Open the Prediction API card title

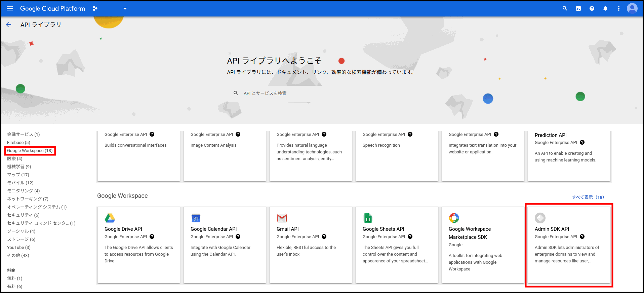tap(551, 135)
